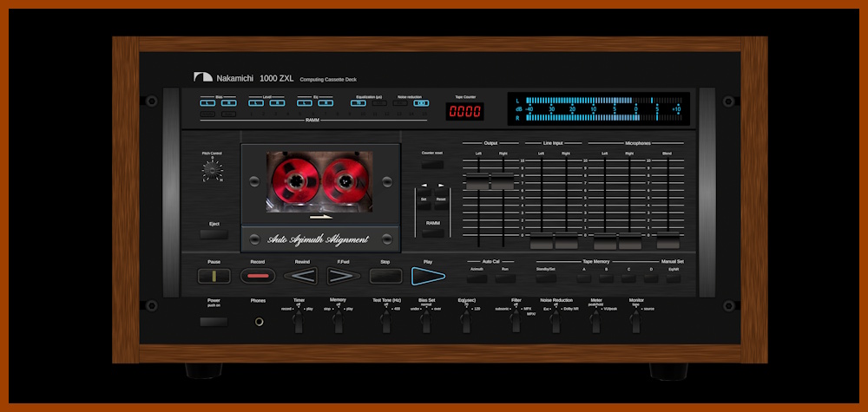The image size is (868, 412).
Task: Select Tape Memory slot B
Action: point(606,278)
